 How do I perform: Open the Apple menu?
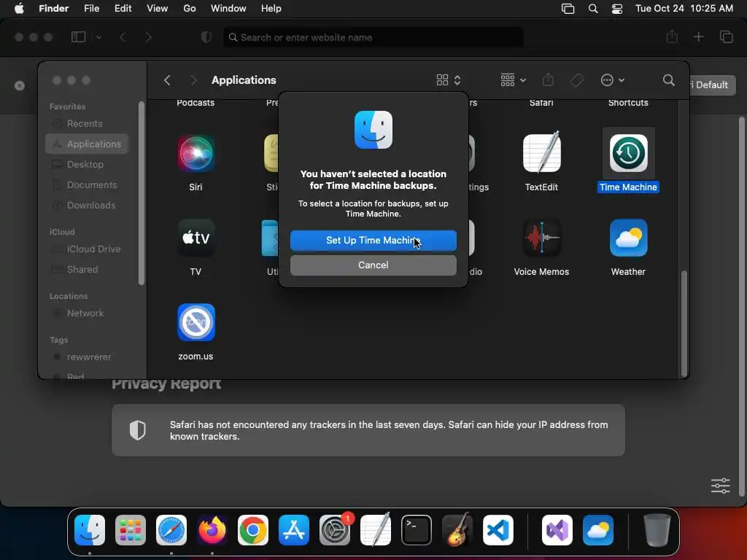click(x=19, y=9)
